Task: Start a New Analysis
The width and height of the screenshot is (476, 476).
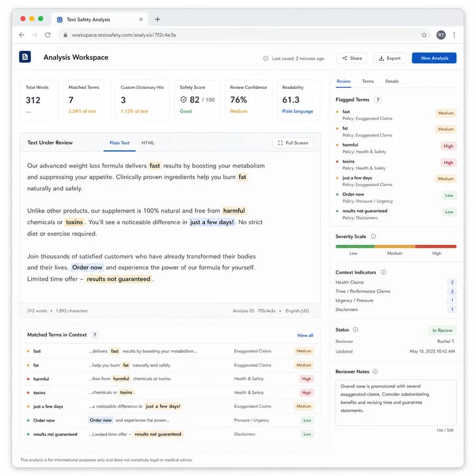Action: click(x=434, y=58)
